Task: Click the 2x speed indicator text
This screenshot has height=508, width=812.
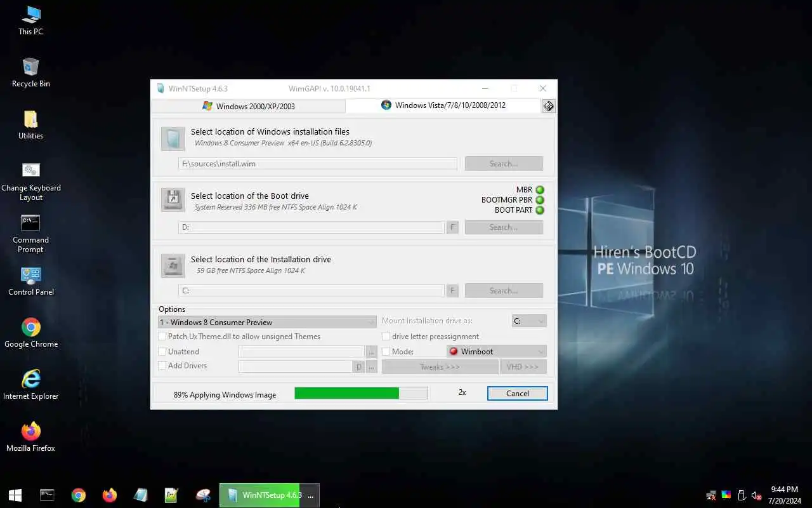Action: pyautogui.click(x=462, y=392)
